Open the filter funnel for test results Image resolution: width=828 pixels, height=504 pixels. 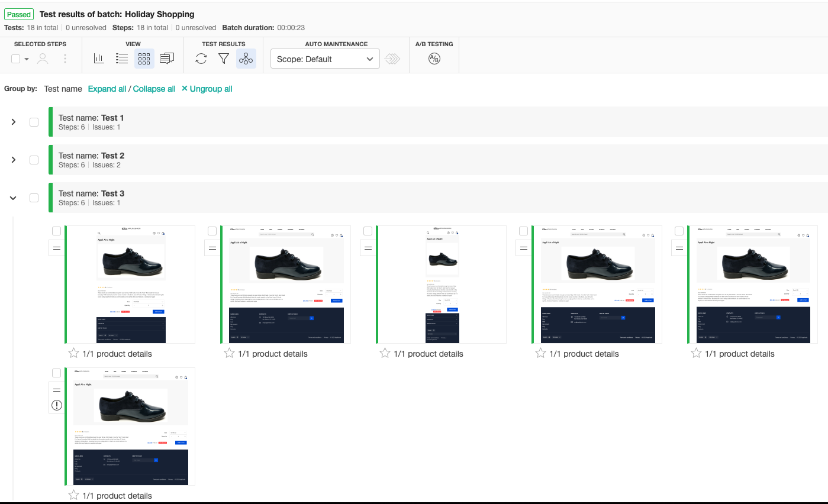[224, 59]
